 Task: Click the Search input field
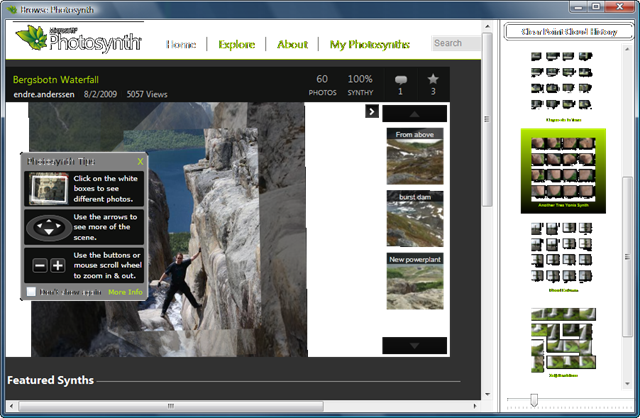455,43
